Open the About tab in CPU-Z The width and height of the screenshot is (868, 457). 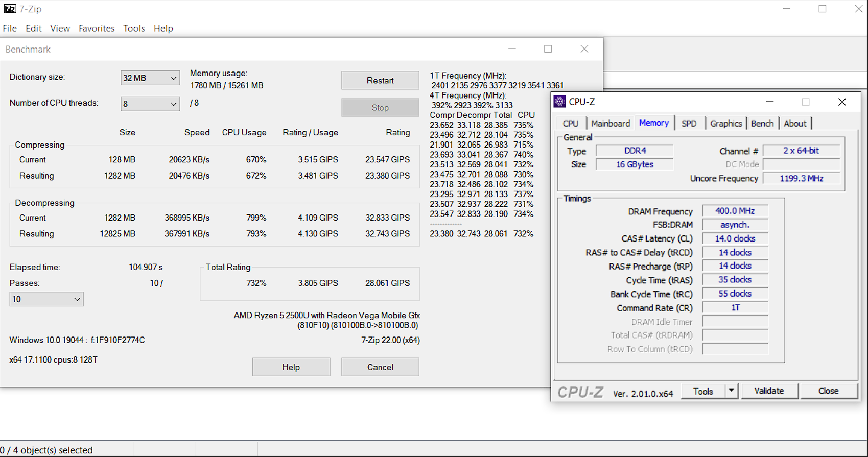[795, 124]
